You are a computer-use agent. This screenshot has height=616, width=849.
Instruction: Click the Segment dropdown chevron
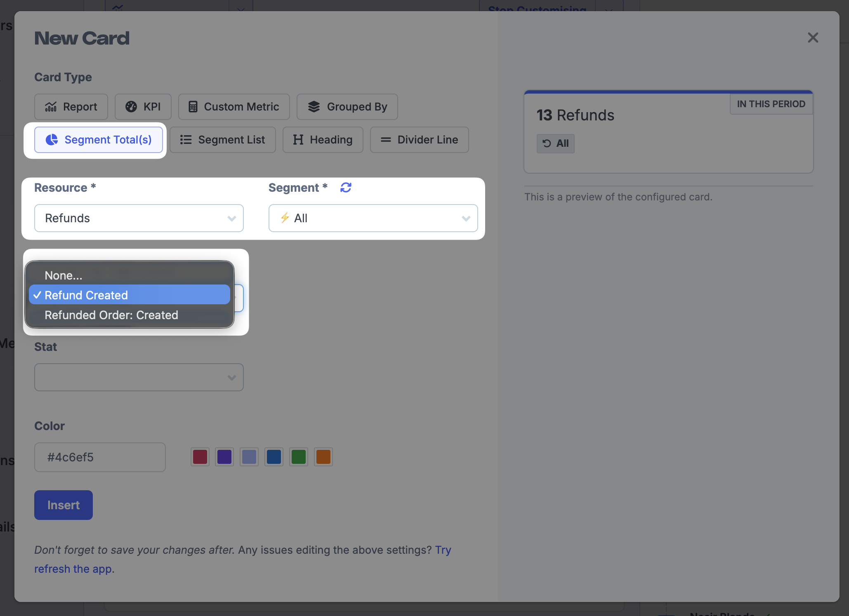466,219
